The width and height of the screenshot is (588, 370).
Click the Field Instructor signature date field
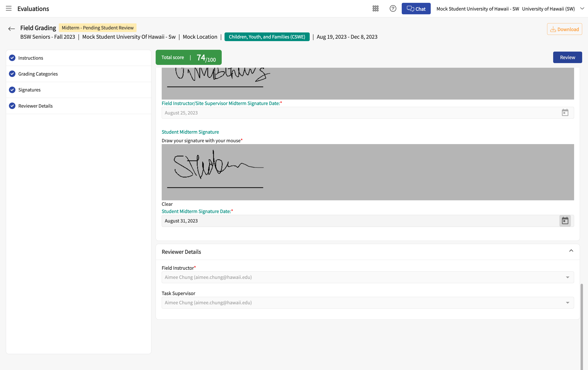pyautogui.click(x=367, y=113)
